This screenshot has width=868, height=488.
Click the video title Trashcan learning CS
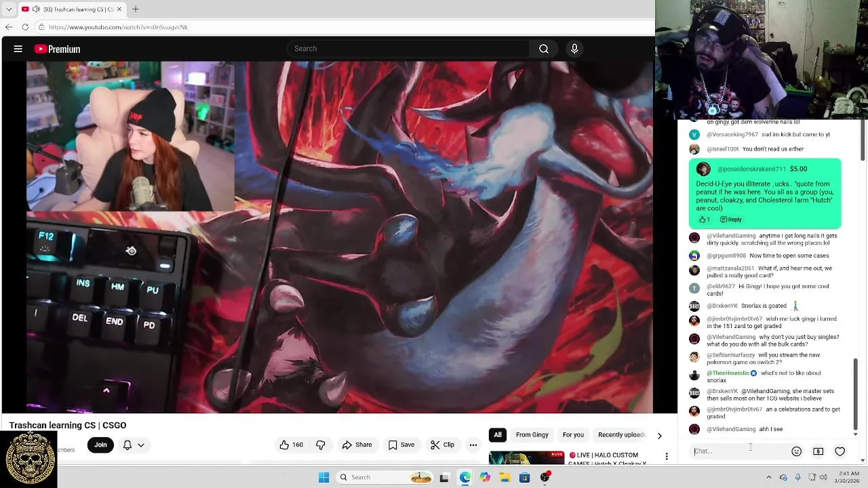coord(68,425)
